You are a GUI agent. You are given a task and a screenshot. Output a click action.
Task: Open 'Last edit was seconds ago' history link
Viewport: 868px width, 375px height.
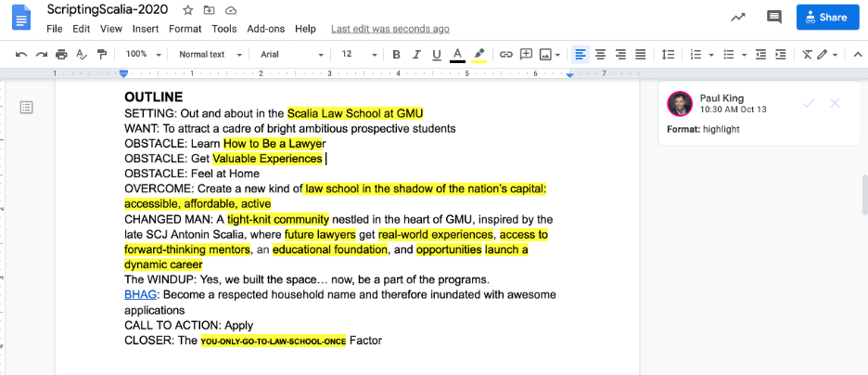pos(390,29)
